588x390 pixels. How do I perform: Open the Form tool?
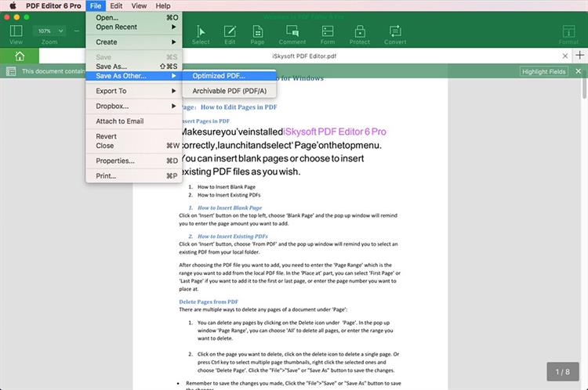pyautogui.click(x=328, y=35)
